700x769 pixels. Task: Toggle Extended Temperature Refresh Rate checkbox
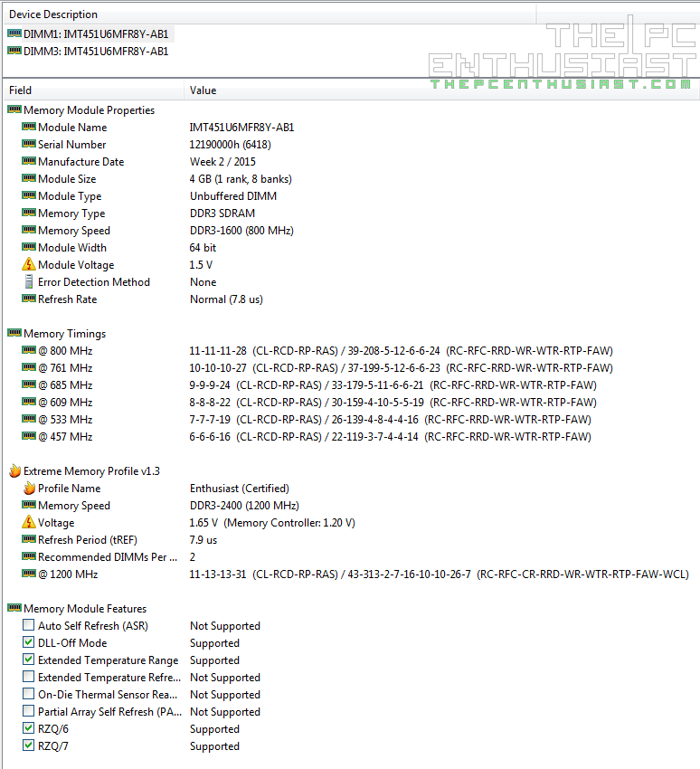[28, 677]
